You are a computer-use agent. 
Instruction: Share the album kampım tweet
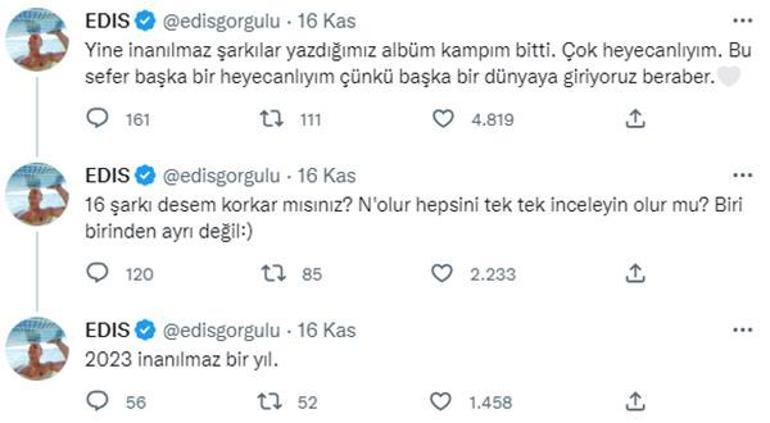634,119
